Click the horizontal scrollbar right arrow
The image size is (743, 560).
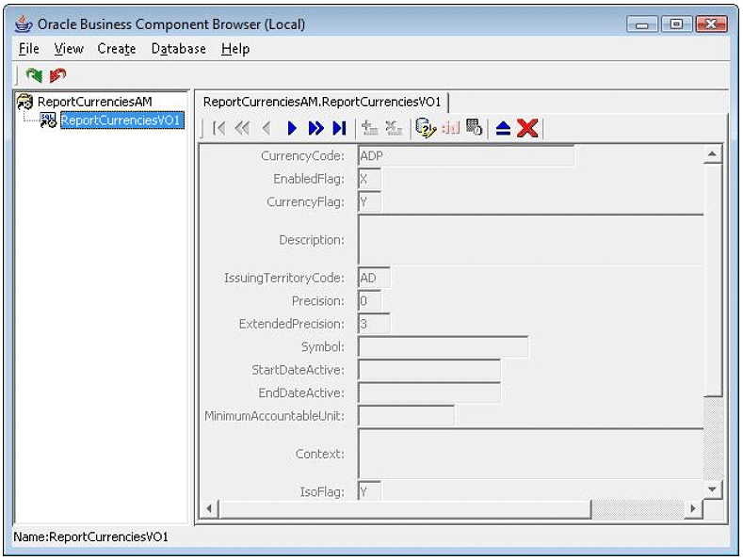pos(694,509)
